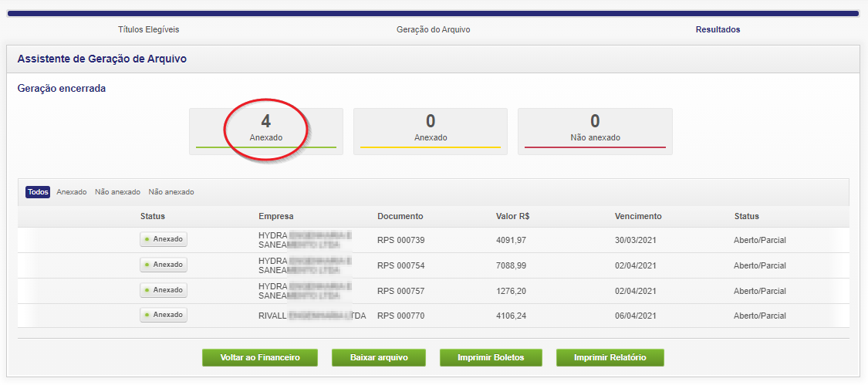
Task: Click the Valor R$ column header
Action: click(512, 216)
